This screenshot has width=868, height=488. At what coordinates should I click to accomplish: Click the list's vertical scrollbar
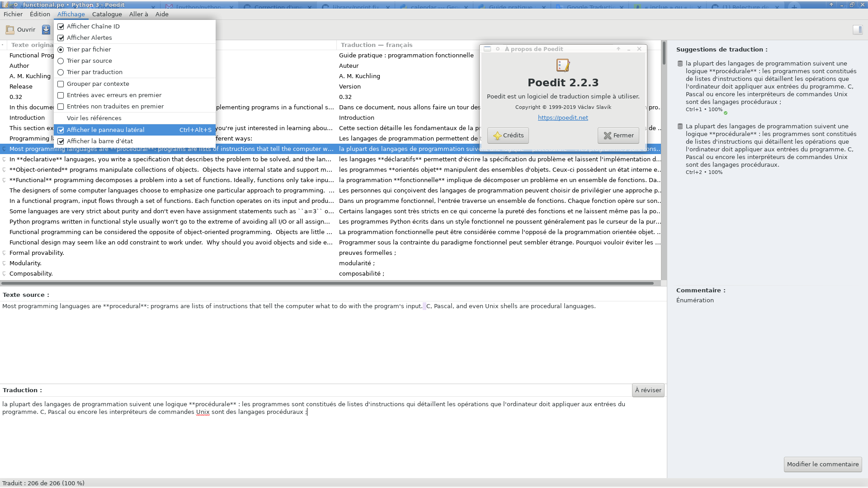coord(664,53)
